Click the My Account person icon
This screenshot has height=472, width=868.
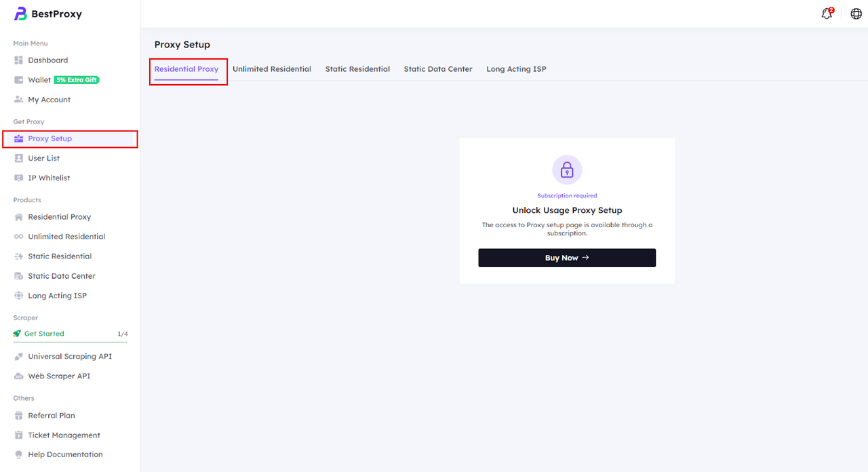point(19,100)
